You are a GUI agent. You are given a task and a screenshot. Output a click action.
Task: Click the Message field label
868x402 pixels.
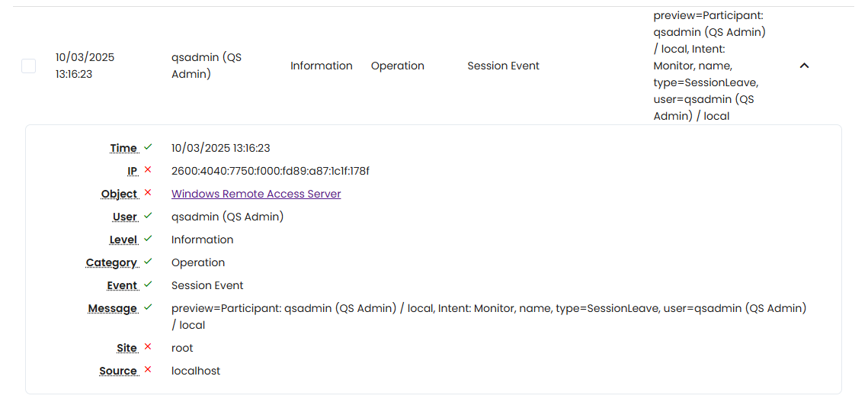[x=112, y=309]
